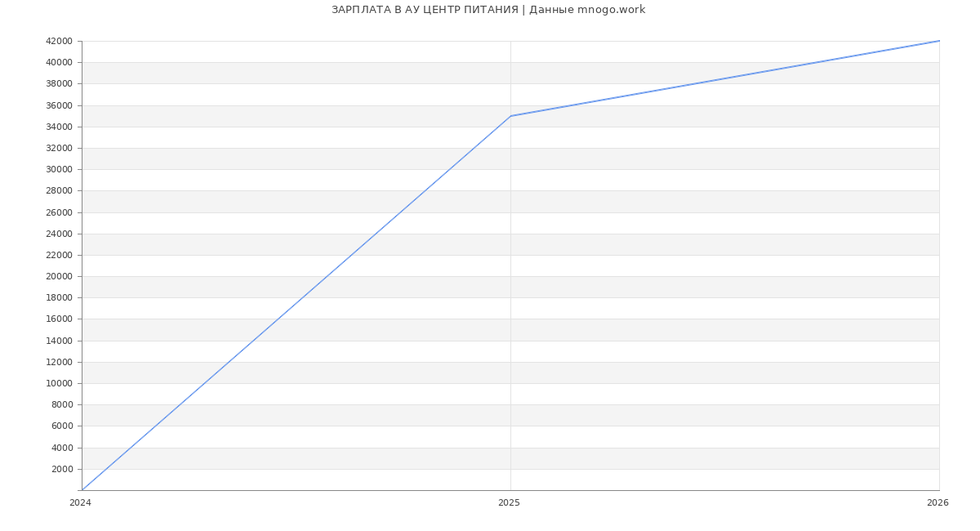Viewport: 980px width, 531px height.
Task: Click the 30000 y-axis label
Action: 59,169
